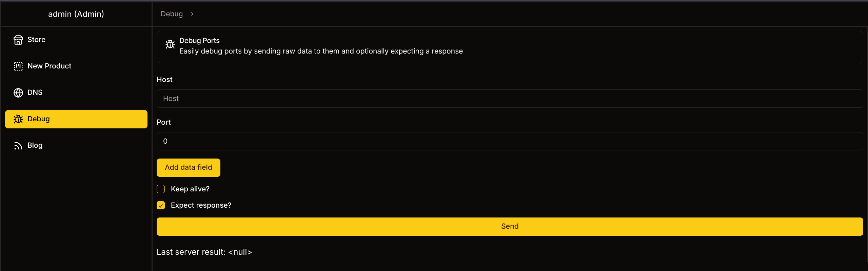
Task: Focus the Host input field
Action: [510, 99]
